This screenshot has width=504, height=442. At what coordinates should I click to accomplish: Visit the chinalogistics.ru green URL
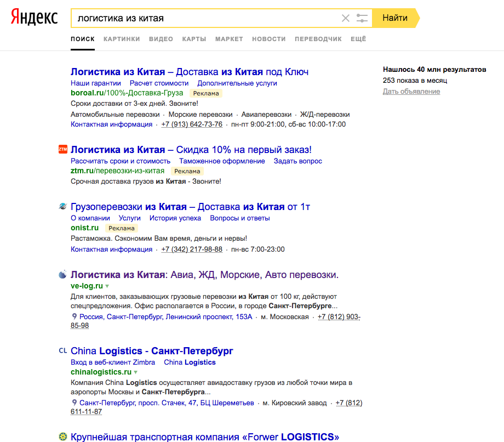click(101, 372)
